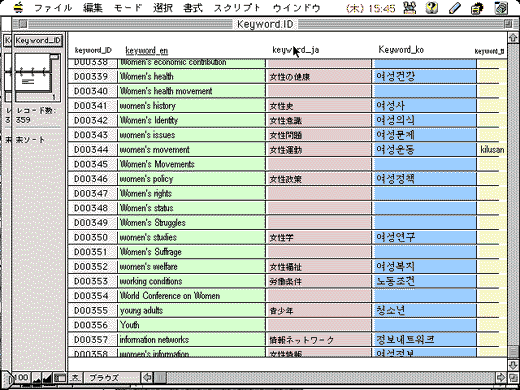Click the Keyword.ID window close box
The image size is (520, 390).
23,24
